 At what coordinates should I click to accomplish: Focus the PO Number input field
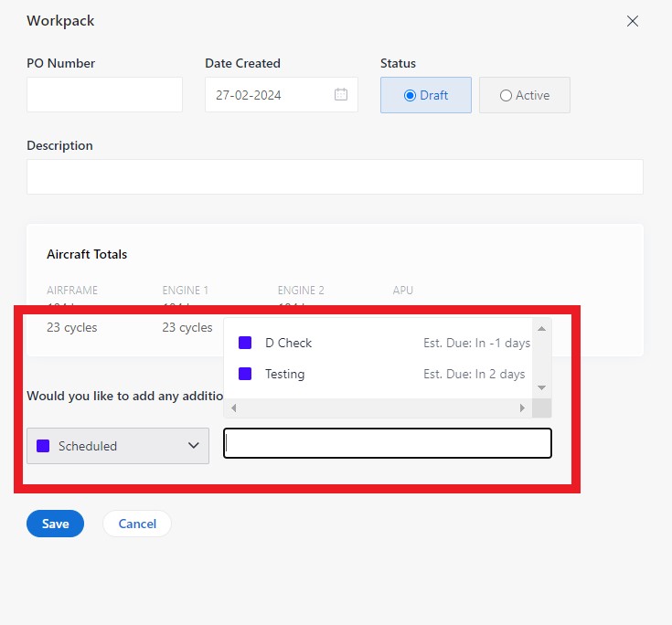pyautogui.click(x=104, y=95)
